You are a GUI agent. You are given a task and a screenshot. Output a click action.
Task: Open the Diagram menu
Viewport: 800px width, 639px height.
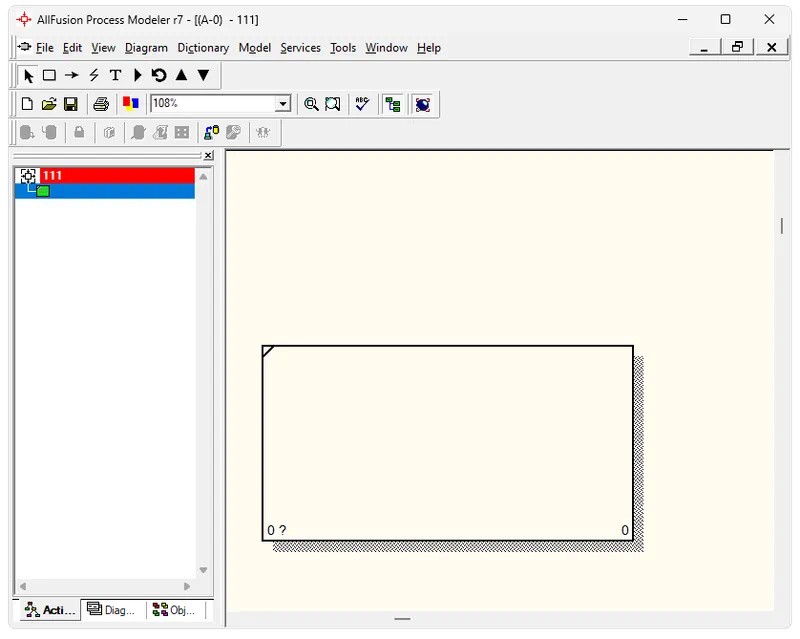tap(146, 48)
